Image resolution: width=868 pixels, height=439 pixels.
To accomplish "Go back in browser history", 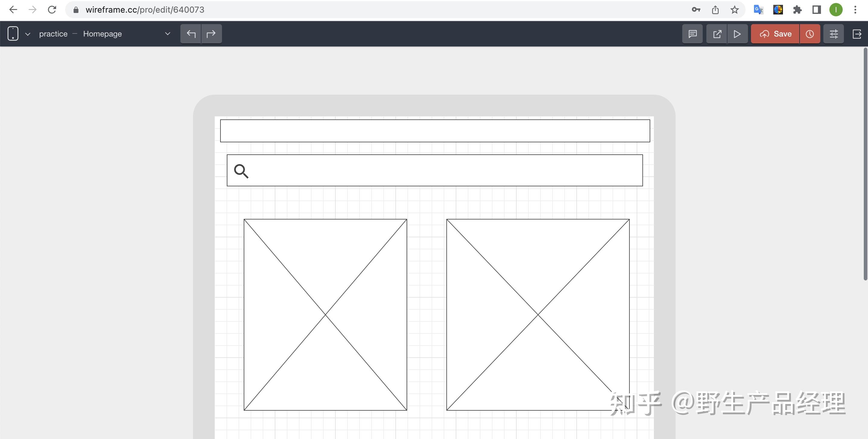I will (x=13, y=10).
